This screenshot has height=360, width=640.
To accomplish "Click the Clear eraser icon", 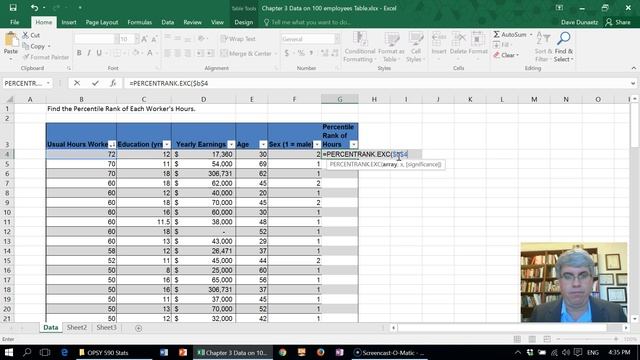I will pos(496,55).
